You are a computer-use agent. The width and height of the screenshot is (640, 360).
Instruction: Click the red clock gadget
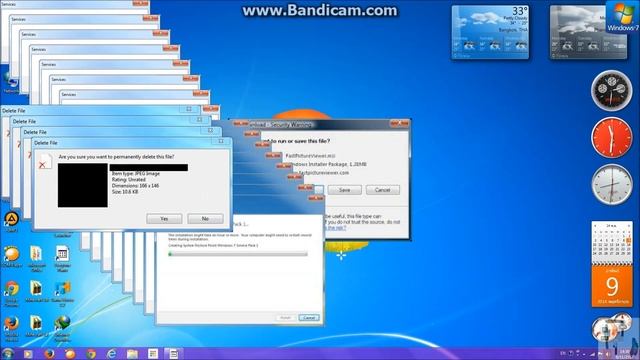[611, 138]
